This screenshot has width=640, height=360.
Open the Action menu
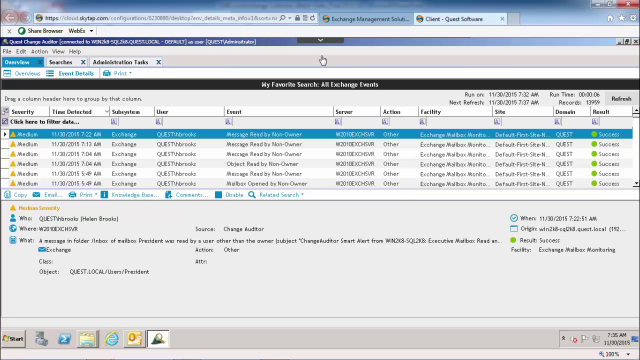pos(40,51)
